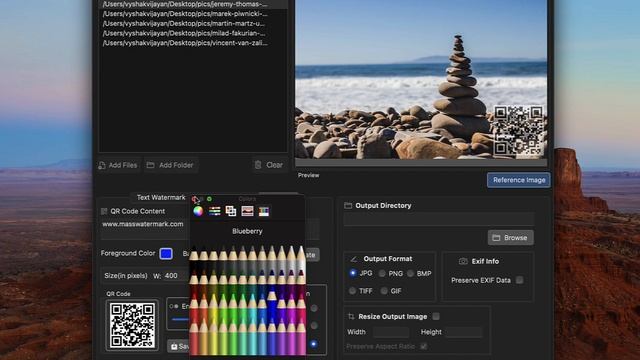Select the martin-martz file row
Screen dimensions: 640x360
tap(193, 24)
